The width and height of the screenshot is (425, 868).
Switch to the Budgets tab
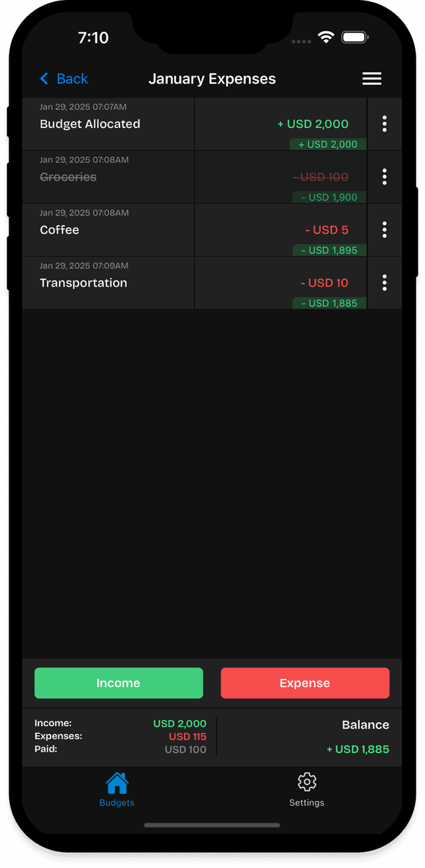117,789
